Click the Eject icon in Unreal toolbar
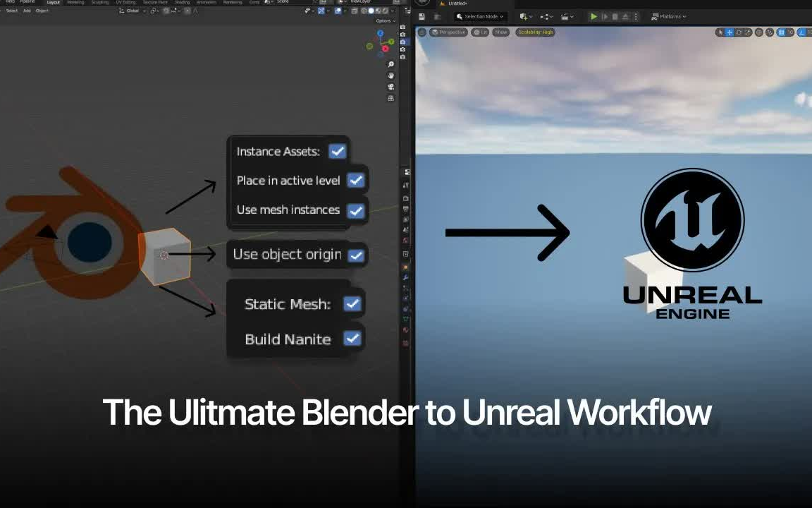The width and height of the screenshot is (812, 508). 626,17
